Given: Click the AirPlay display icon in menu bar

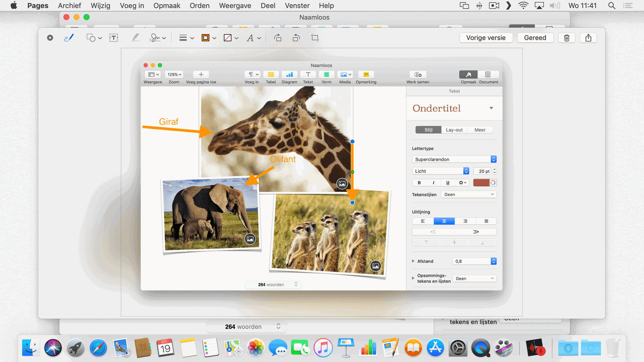Looking at the screenshot, I should pyautogui.click(x=539, y=6).
